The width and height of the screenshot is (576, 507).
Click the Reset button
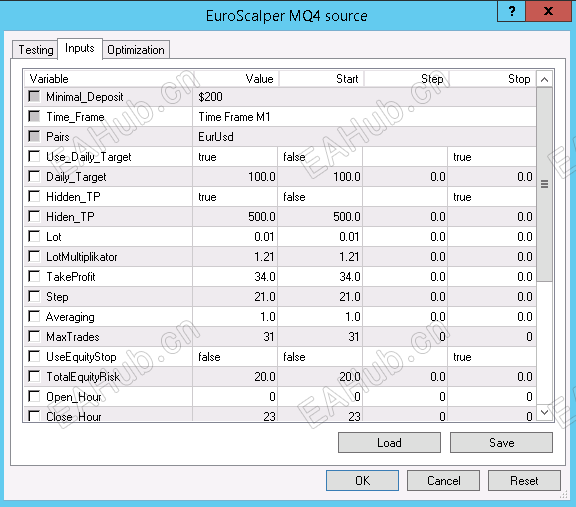524,481
